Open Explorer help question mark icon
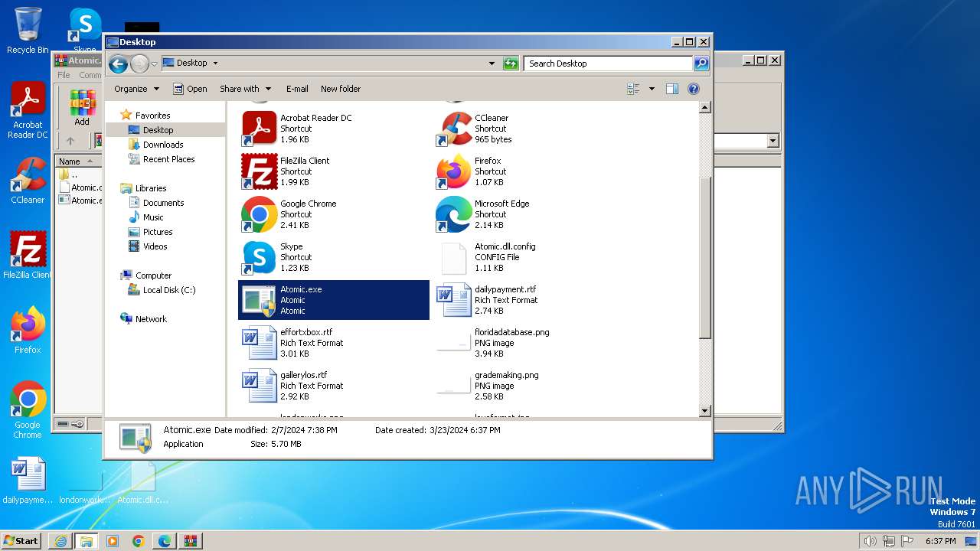Screen dimensions: 980x551 694,89
